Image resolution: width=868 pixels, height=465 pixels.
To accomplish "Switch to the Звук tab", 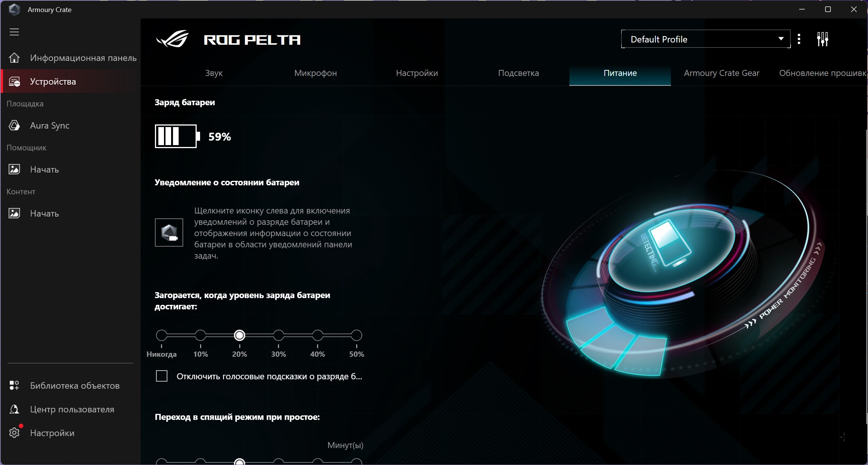I will [214, 73].
